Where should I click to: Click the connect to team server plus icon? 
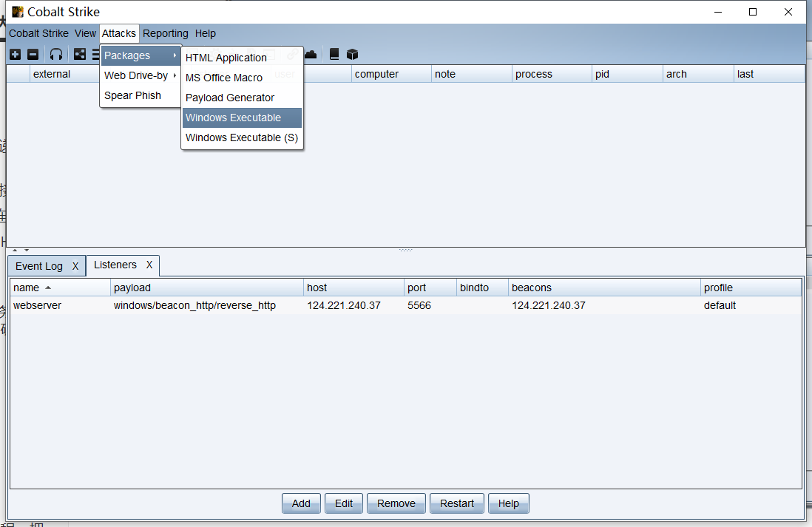click(16, 55)
